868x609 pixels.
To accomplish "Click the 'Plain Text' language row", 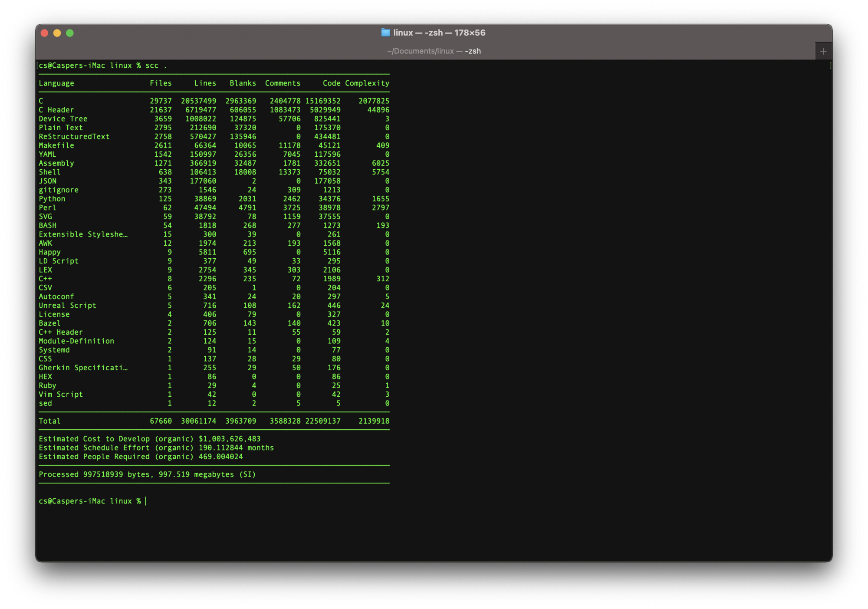I will (x=214, y=128).
